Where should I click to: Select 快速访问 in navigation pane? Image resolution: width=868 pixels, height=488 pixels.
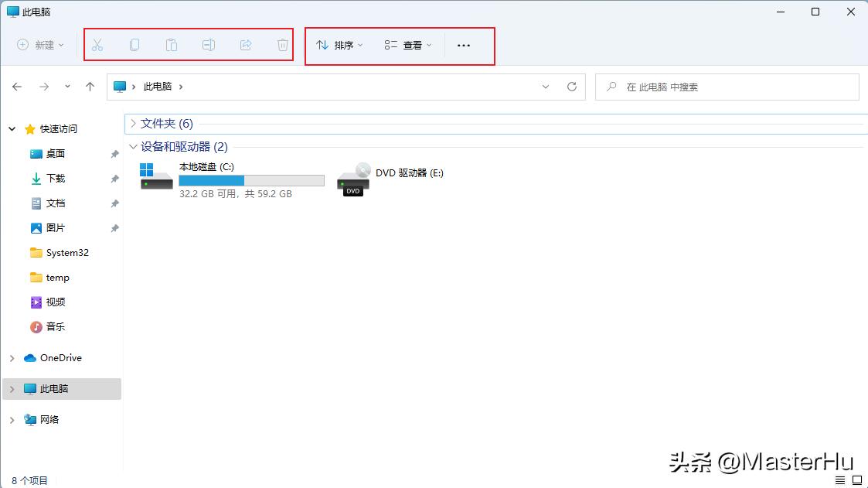[x=59, y=129]
